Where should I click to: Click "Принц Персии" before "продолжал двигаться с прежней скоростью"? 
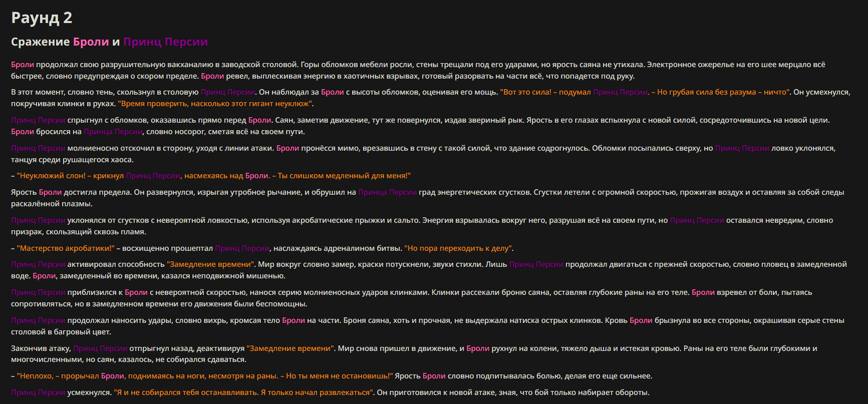[x=536, y=264]
